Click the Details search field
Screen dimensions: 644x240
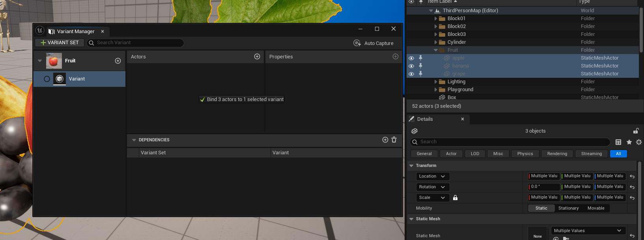click(x=510, y=142)
